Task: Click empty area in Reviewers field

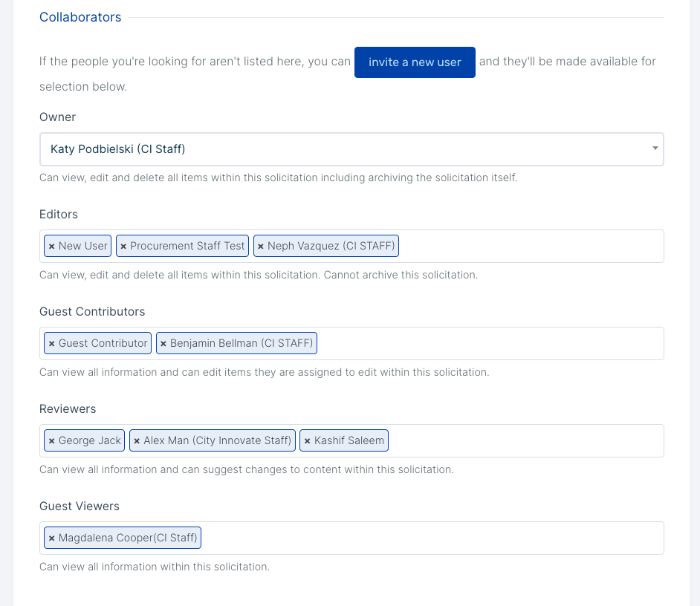Action: click(x=526, y=441)
